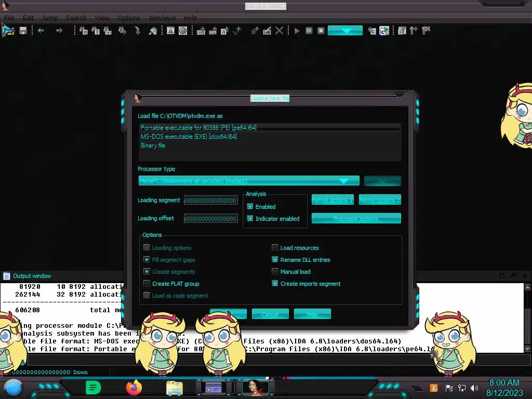Click the binoculars search immediate value icon
Image resolution: width=532 pixels, height=399 pixels.
click(84, 31)
